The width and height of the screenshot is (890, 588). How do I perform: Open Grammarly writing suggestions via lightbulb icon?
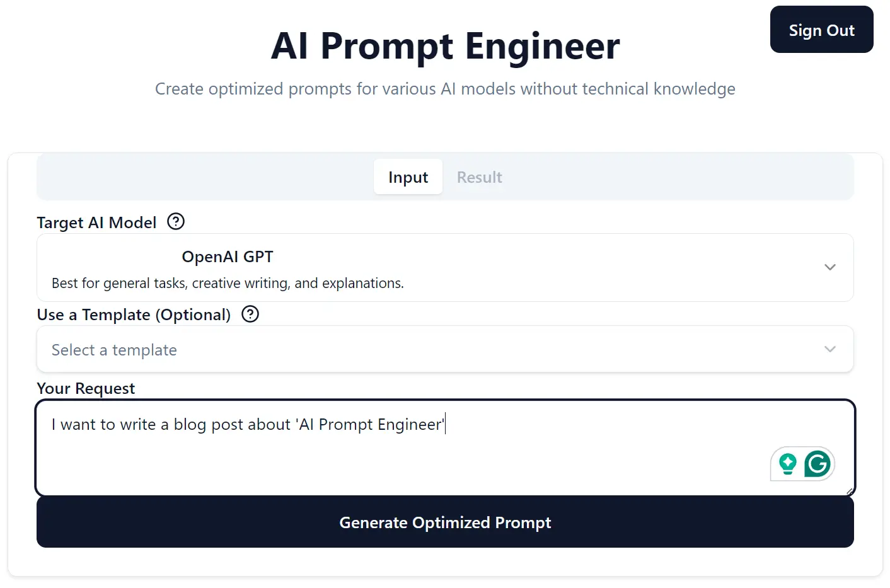coord(787,464)
